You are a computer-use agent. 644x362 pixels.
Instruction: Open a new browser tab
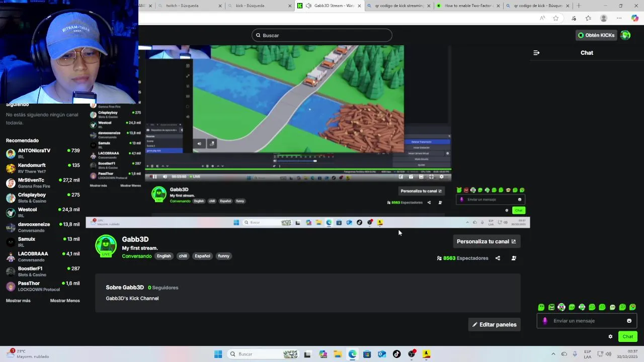point(579,6)
